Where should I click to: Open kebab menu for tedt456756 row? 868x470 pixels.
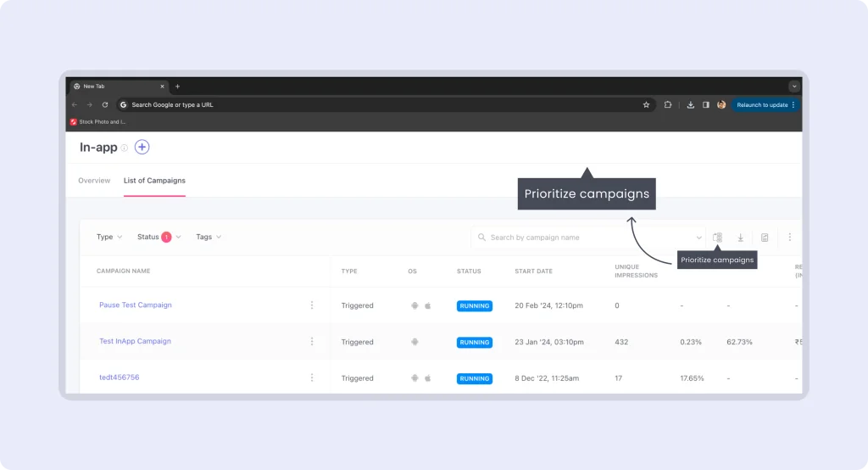click(312, 378)
